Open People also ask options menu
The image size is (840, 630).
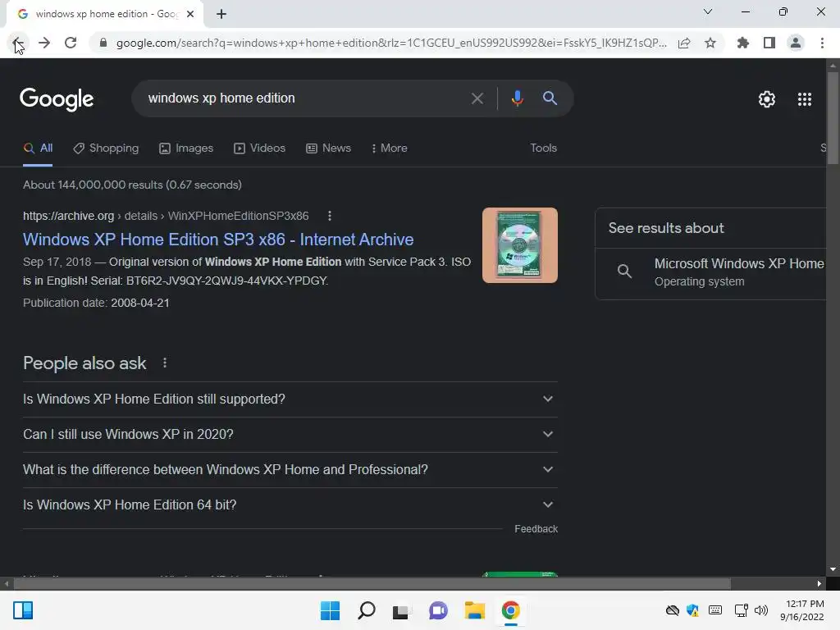pyautogui.click(x=164, y=363)
